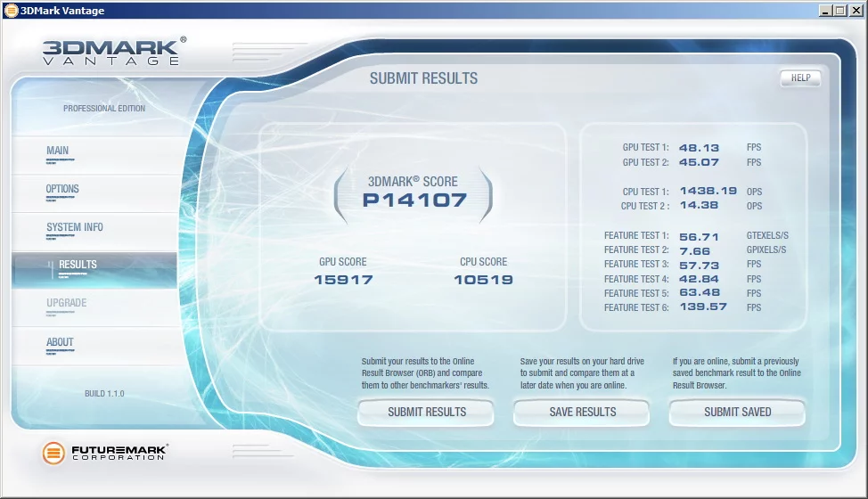This screenshot has width=868, height=499.
Task: Click the Professional Edition label
Action: point(104,109)
